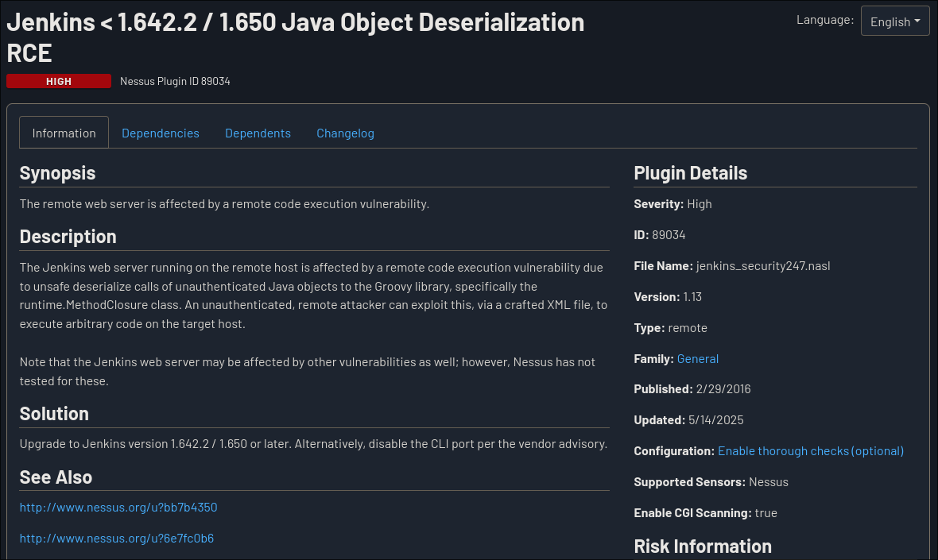
Task: Click the Type: remote entry
Action: coord(670,328)
